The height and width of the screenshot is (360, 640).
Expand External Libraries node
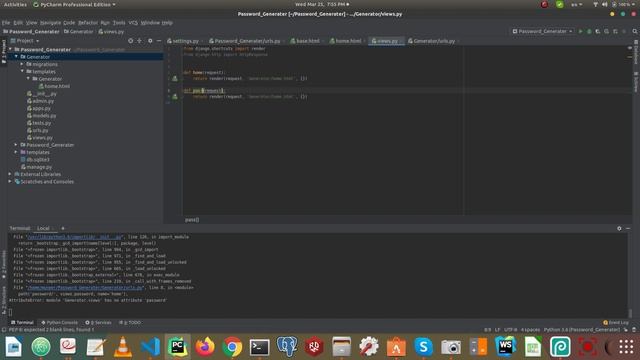(10, 174)
